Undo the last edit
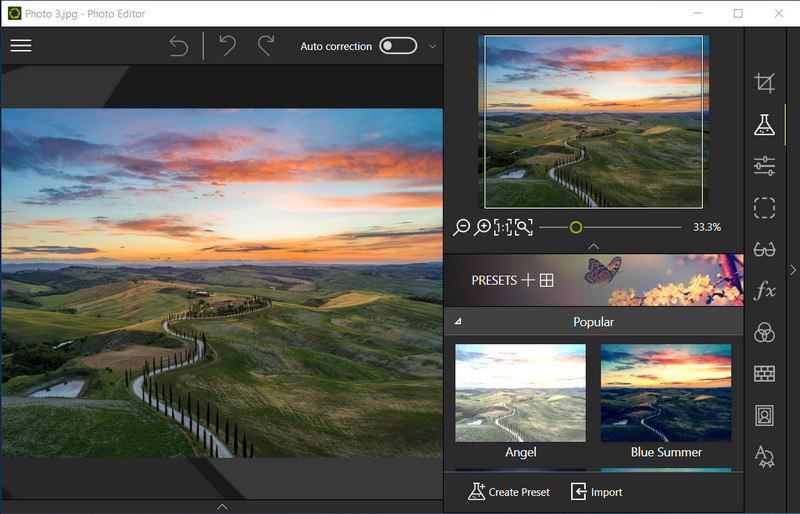 click(228, 45)
